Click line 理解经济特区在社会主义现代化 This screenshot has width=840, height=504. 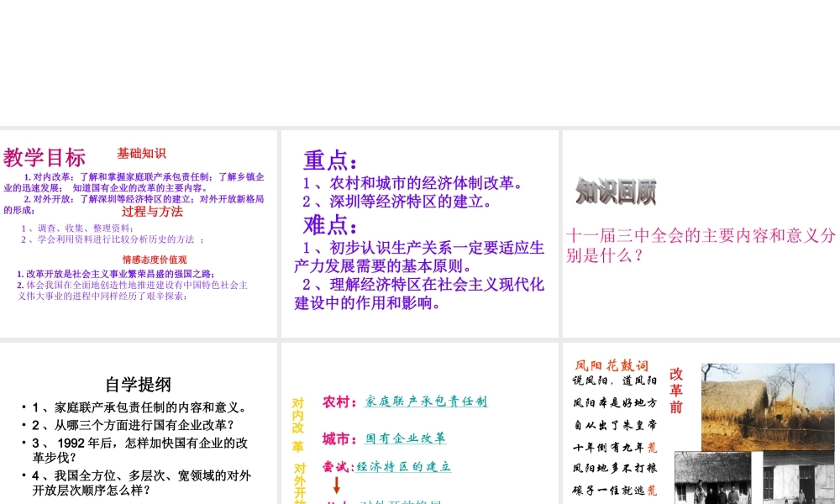point(423,285)
